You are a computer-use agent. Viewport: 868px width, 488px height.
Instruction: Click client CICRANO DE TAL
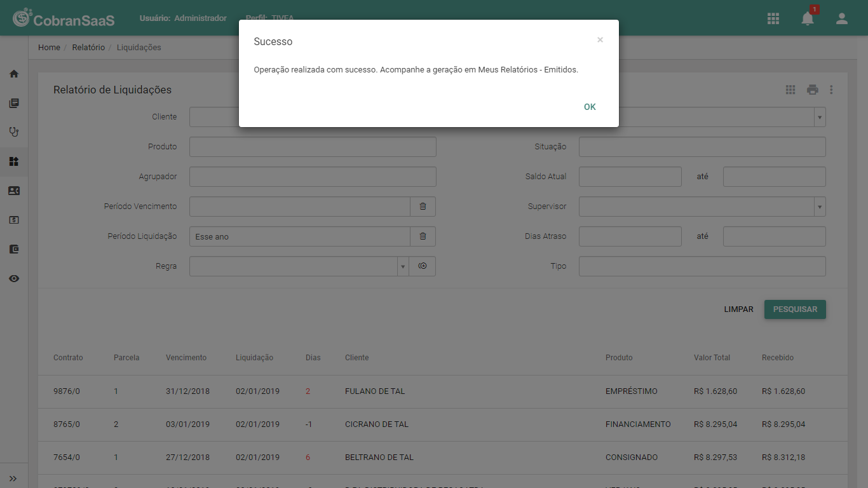click(x=377, y=424)
